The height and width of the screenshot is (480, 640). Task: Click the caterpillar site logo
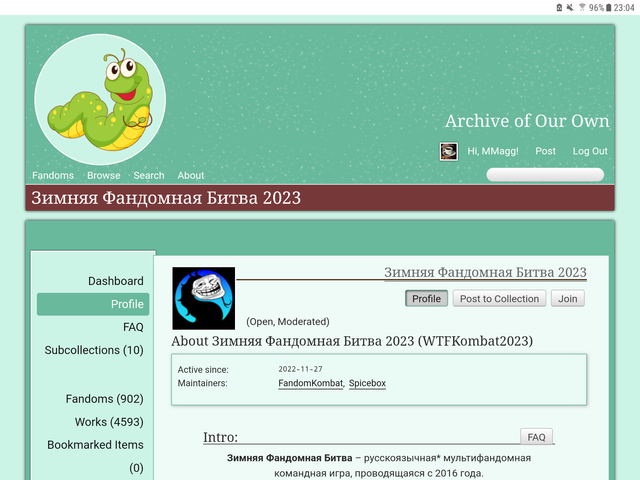(100, 99)
